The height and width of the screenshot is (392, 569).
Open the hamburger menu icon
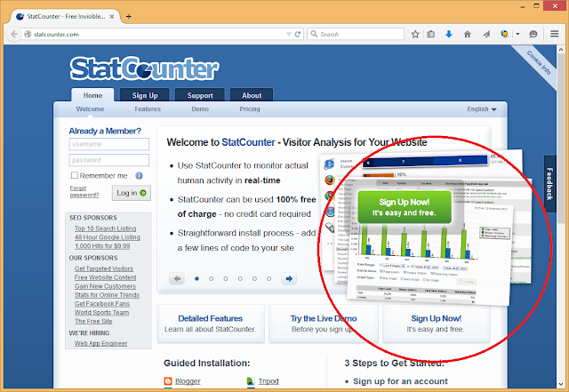[554, 34]
